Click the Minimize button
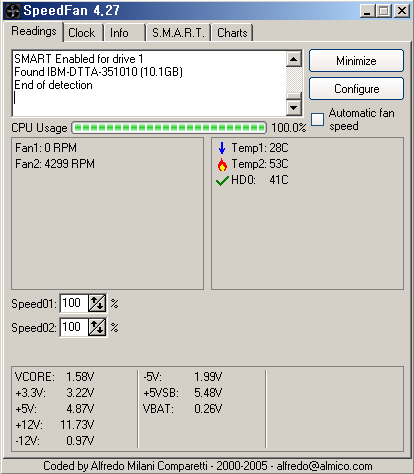The image size is (414, 474). pos(356,61)
